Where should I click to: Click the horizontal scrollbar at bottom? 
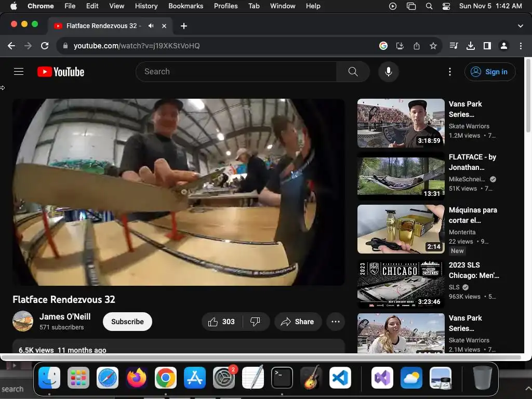coord(261,357)
